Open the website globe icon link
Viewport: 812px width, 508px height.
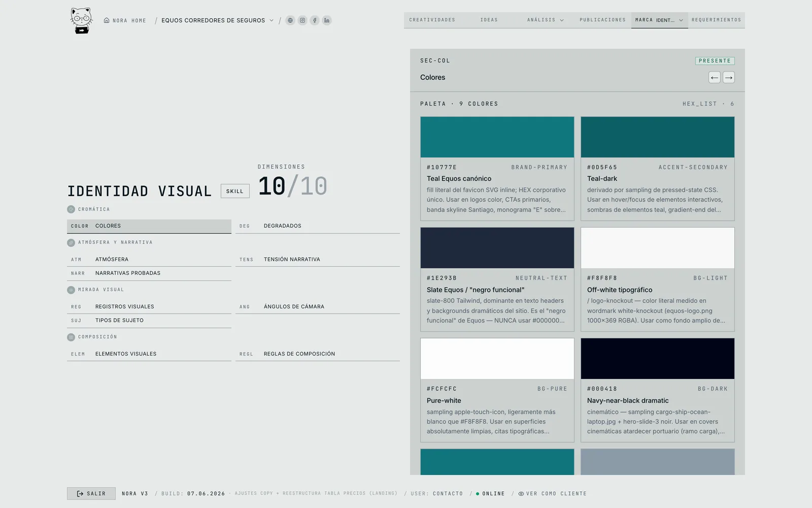click(290, 20)
